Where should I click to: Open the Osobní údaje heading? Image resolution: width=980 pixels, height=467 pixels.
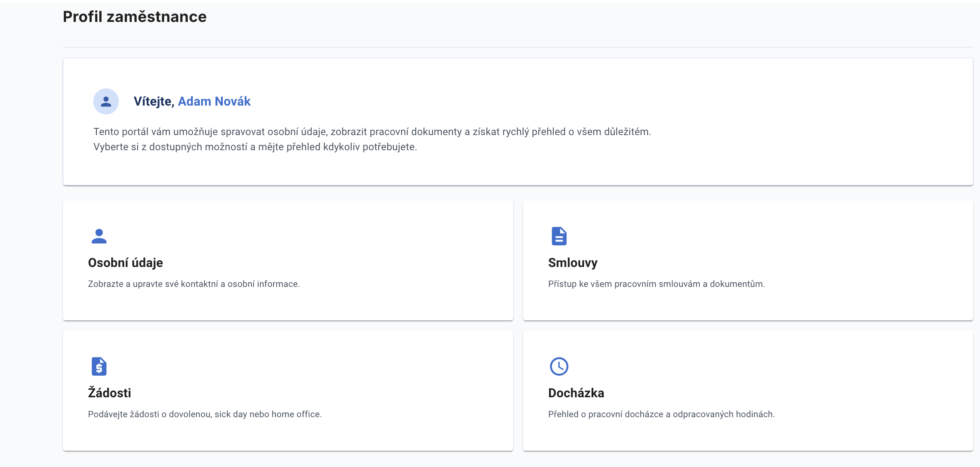pos(125,263)
